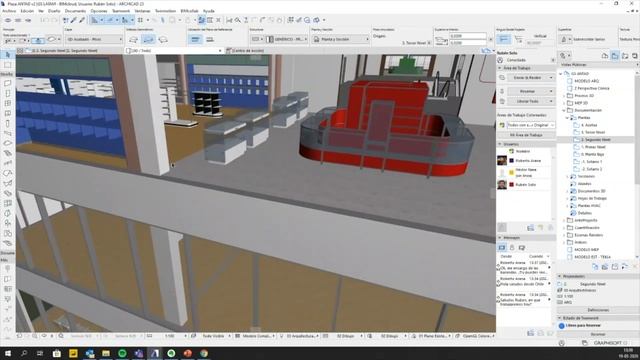Viewport: 640px width, 360px height.
Task: Open the Archivo menu
Action: point(9,11)
